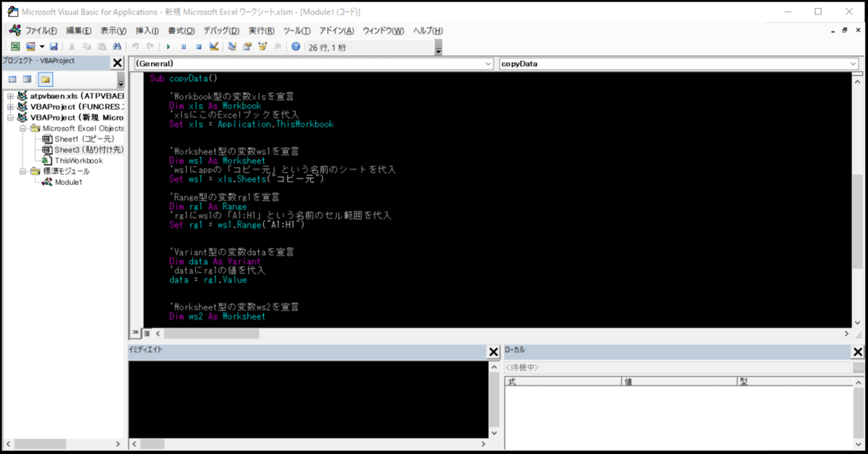Collapse the Microsoft Excel Objects folder
The height and width of the screenshot is (454, 868).
coord(22,128)
